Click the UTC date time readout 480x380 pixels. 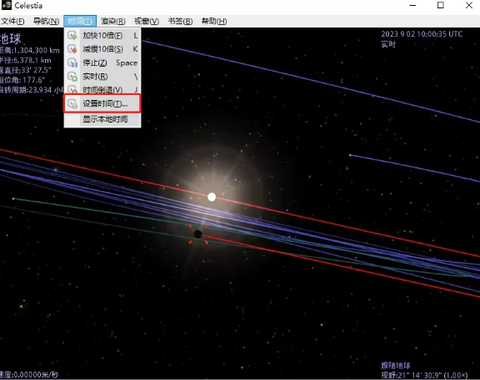tap(422, 34)
